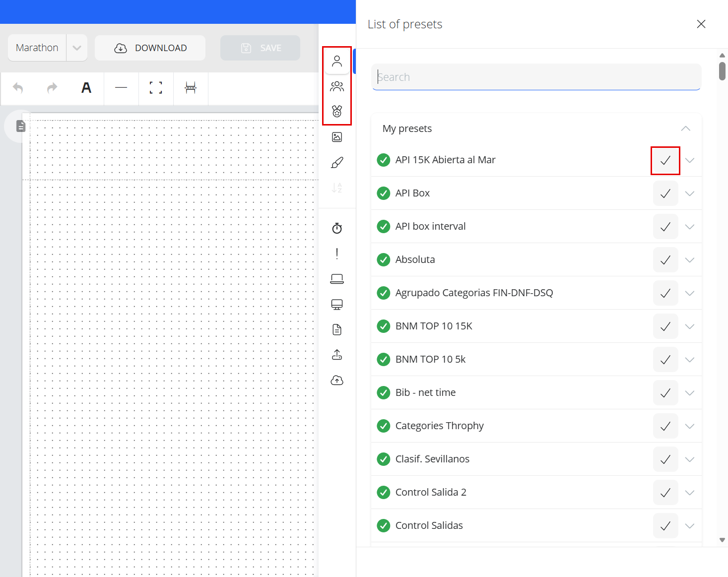
Task: Select the laptop display icon
Action: tap(337, 279)
